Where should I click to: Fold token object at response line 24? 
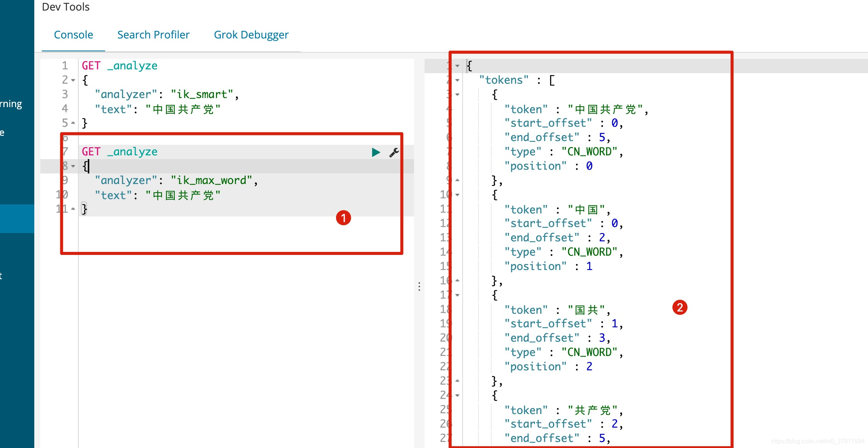coord(457,396)
